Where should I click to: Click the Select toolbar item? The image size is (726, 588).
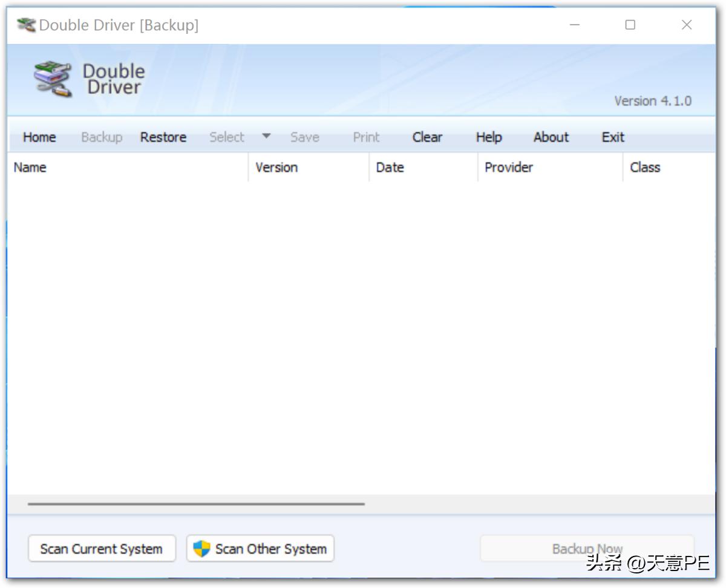[x=227, y=137]
